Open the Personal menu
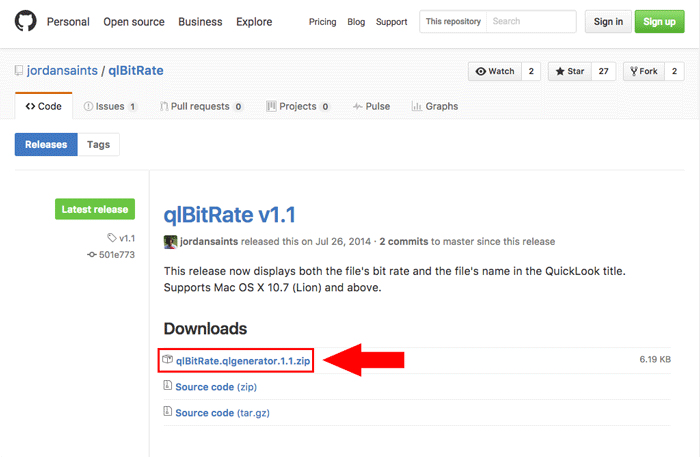The image size is (700, 457). 68,22
